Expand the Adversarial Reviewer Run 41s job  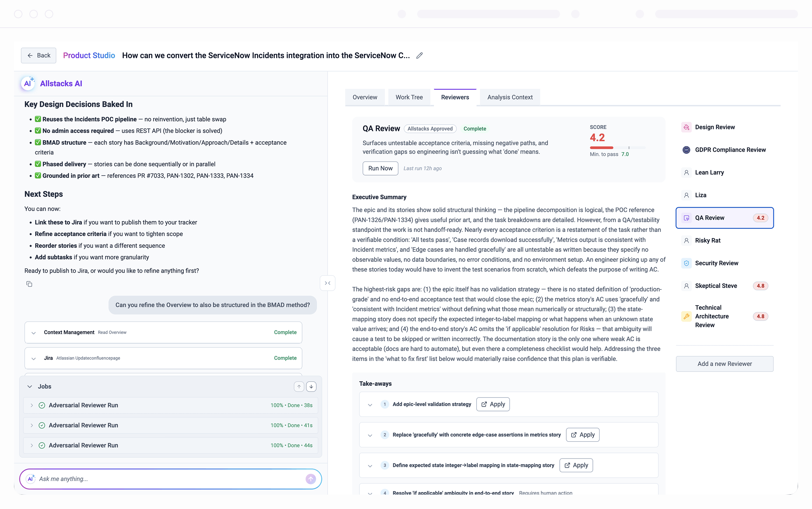click(x=31, y=425)
